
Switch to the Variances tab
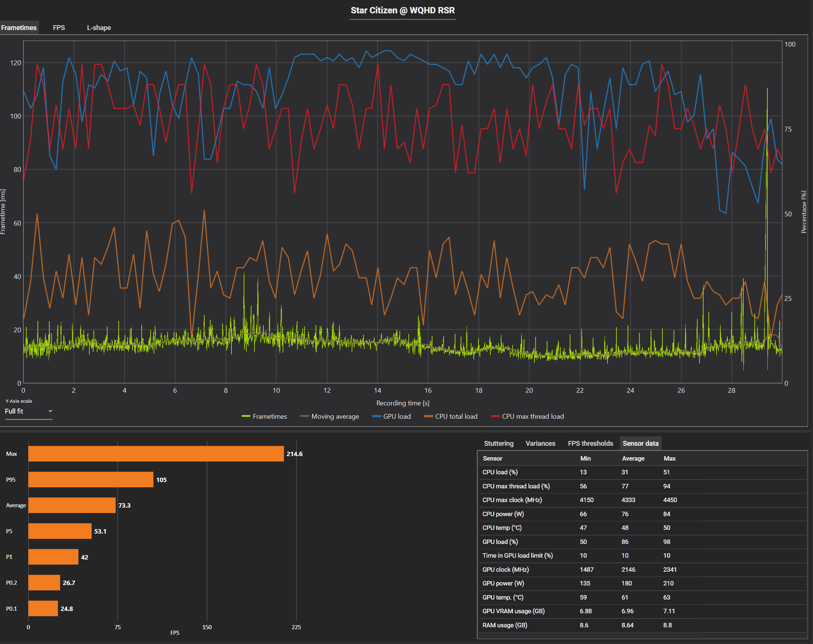[x=540, y=443]
